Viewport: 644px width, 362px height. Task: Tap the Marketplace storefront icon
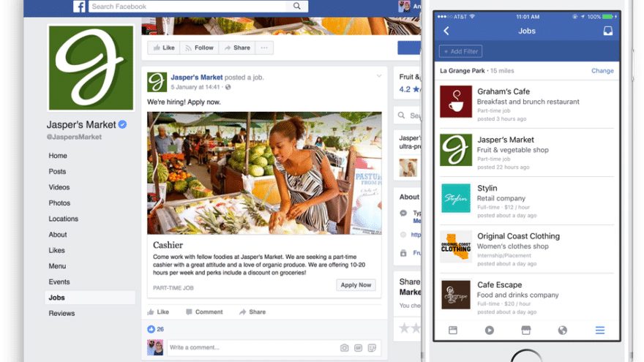pyautogui.click(x=525, y=330)
